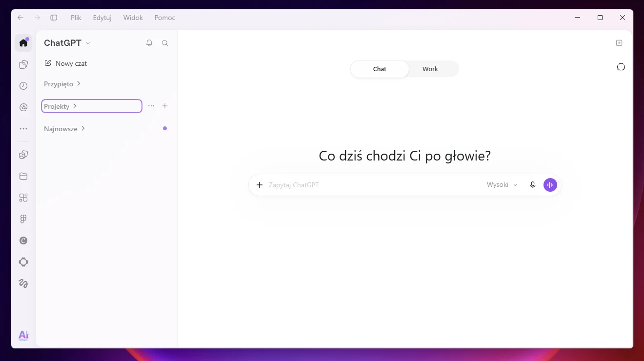644x361 pixels.
Task: Open the stacked cards icon below Home
Action: pos(23,64)
